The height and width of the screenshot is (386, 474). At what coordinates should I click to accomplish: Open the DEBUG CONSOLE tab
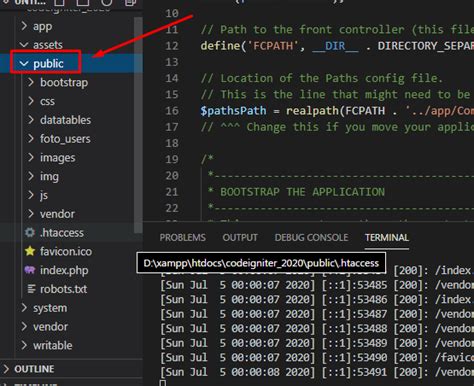coord(311,237)
